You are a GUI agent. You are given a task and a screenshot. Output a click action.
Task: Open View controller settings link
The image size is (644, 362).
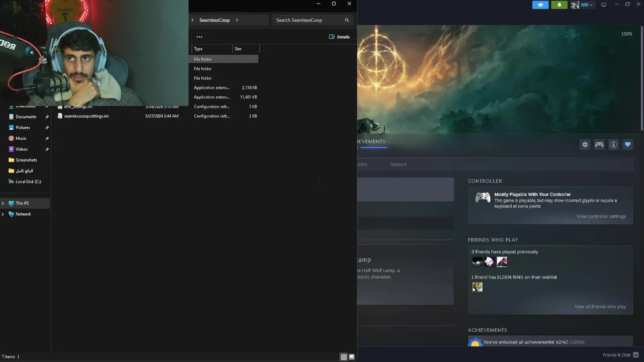[x=601, y=216]
